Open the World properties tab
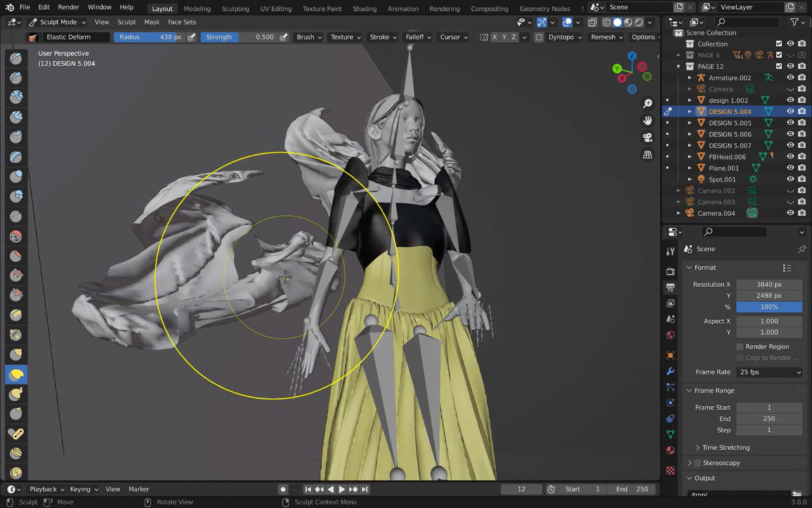The image size is (812, 508). click(671, 335)
